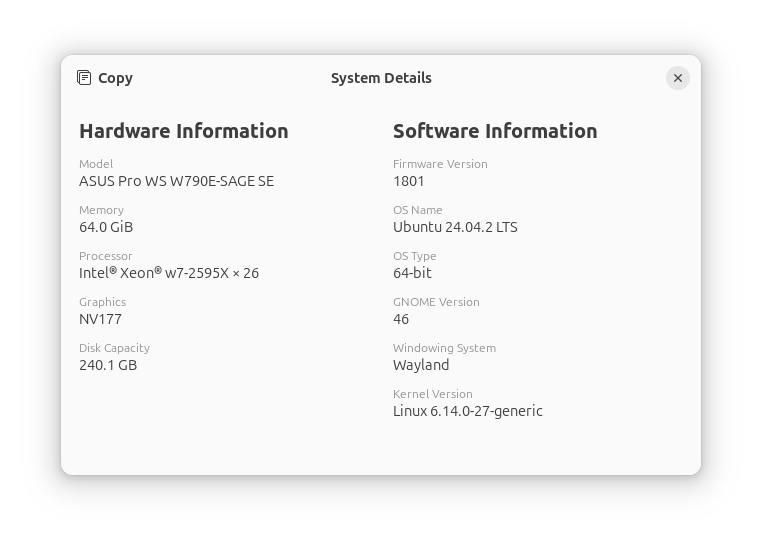This screenshot has height=542, width=762.
Task: Select the Intel Xeon w7-2595X processor text
Action: 169,273
